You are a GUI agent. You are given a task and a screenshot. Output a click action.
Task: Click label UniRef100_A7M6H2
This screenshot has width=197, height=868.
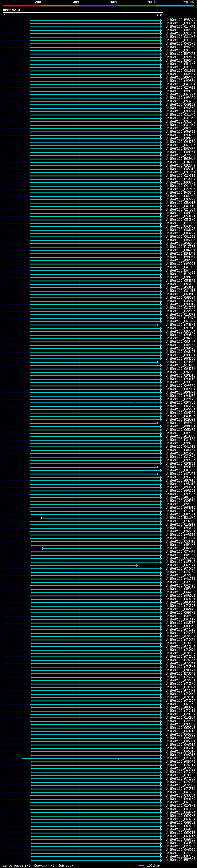180,362
